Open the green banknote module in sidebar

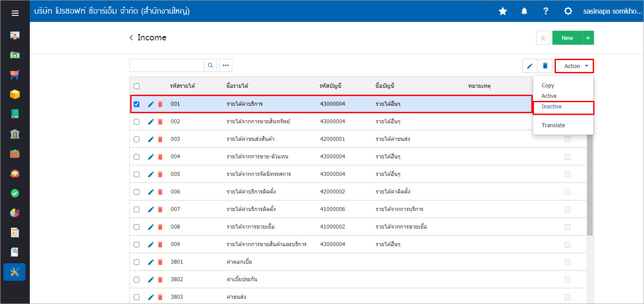coord(15,55)
